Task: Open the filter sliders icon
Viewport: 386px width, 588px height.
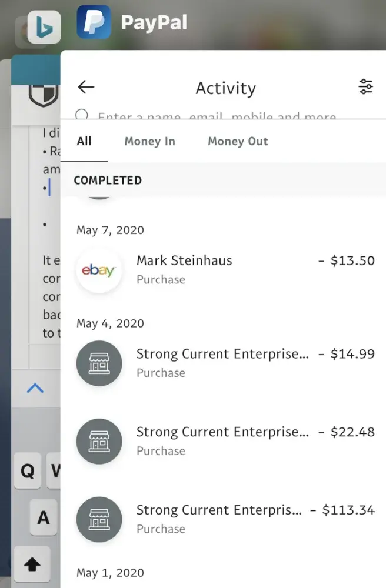Action: point(365,87)
